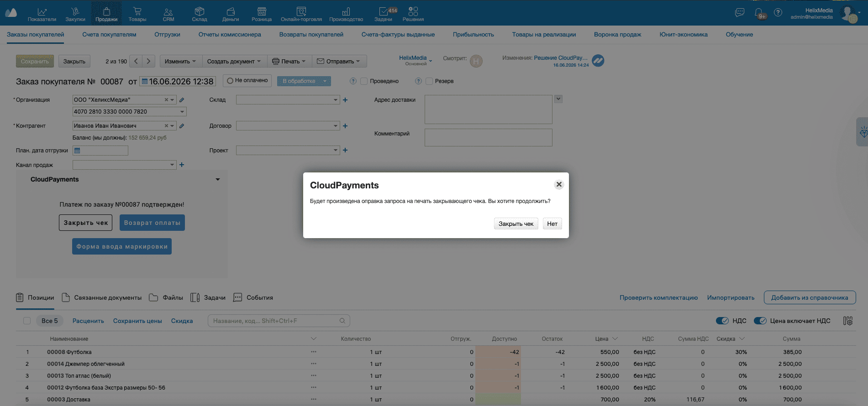Tick the Резерв checkbox
This screenshot has height=406, width=868.
click(x=429, y=81)
